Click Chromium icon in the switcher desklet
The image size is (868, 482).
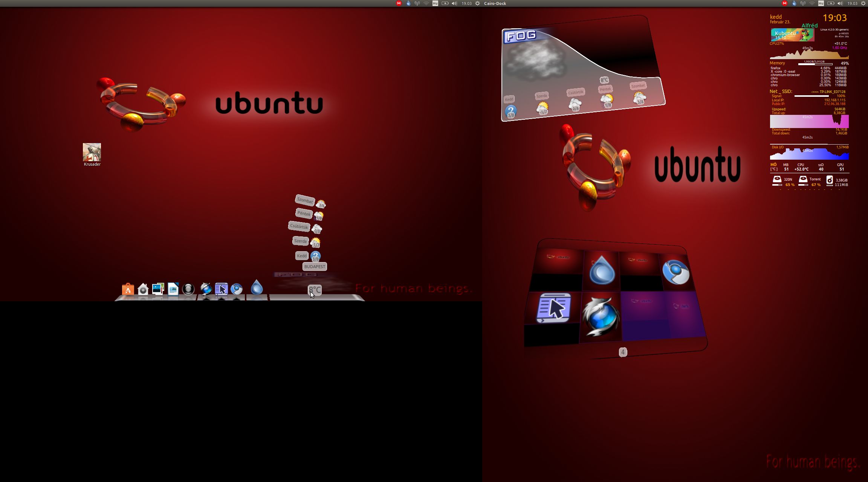click(x=675, y=272)
